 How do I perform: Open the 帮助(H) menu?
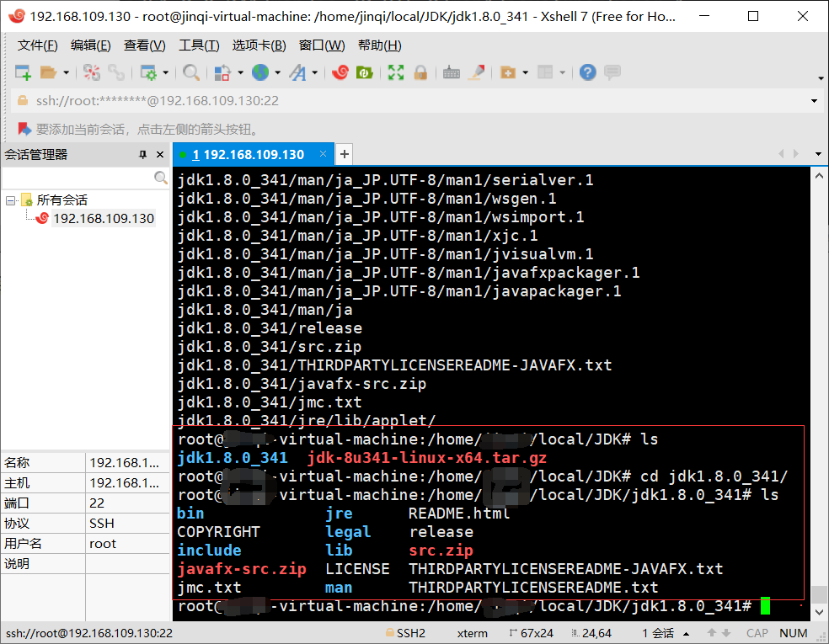point(380,45)
